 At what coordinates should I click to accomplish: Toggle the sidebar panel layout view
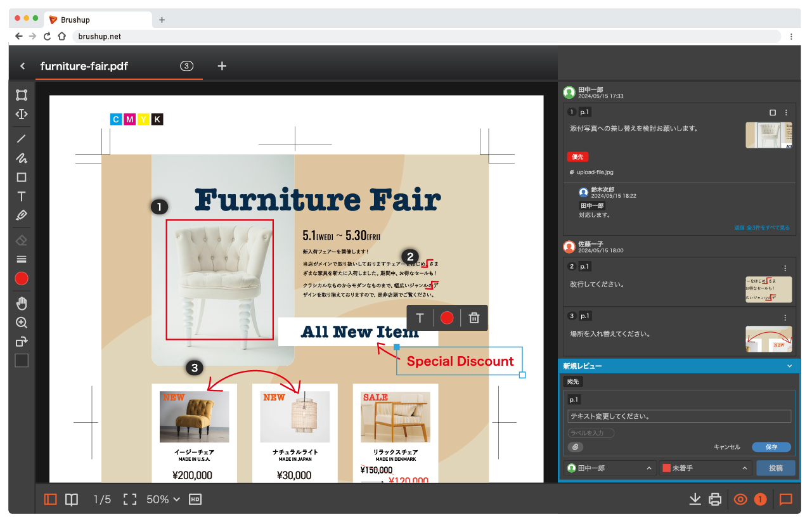pyautogui.click(x=51, y=499)
